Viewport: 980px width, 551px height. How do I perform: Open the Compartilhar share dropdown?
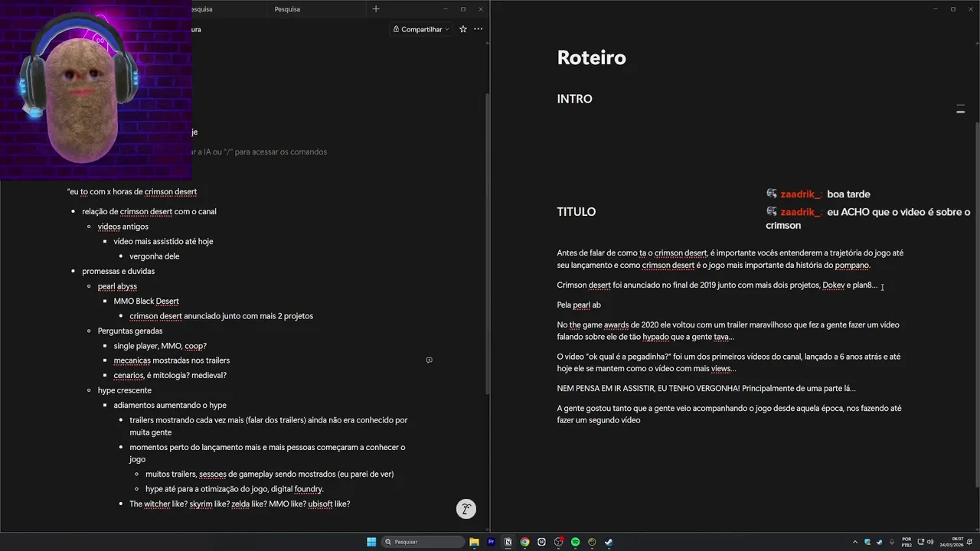tap(420, 29)
